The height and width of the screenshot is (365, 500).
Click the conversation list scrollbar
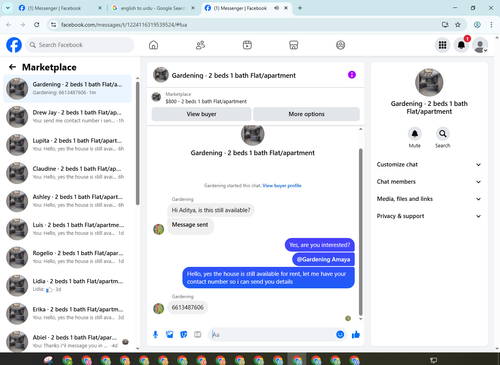137,143
